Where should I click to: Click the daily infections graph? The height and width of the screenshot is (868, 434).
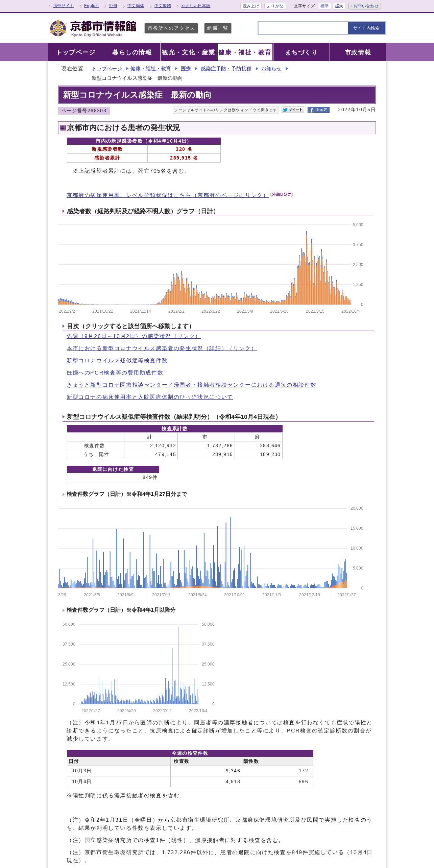(211, 268)
